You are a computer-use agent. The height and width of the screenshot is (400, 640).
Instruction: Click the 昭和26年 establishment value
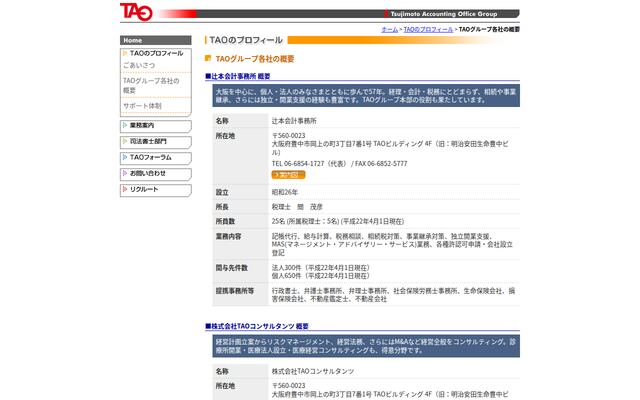(285, 192)
